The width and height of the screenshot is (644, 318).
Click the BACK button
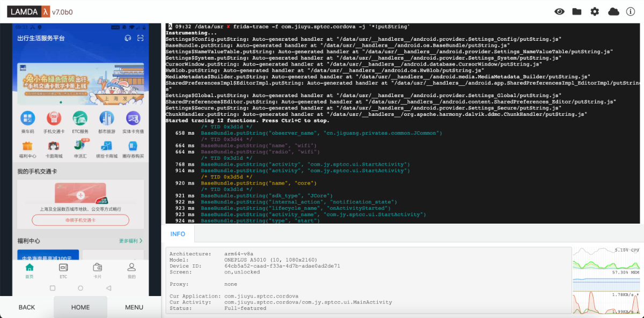(27, 307)
